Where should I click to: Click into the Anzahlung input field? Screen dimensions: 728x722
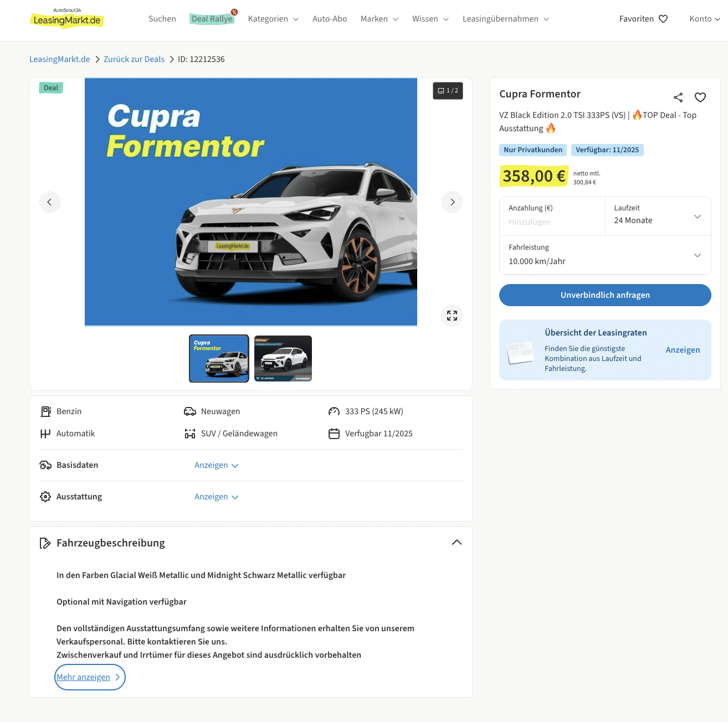pos(552,222)
